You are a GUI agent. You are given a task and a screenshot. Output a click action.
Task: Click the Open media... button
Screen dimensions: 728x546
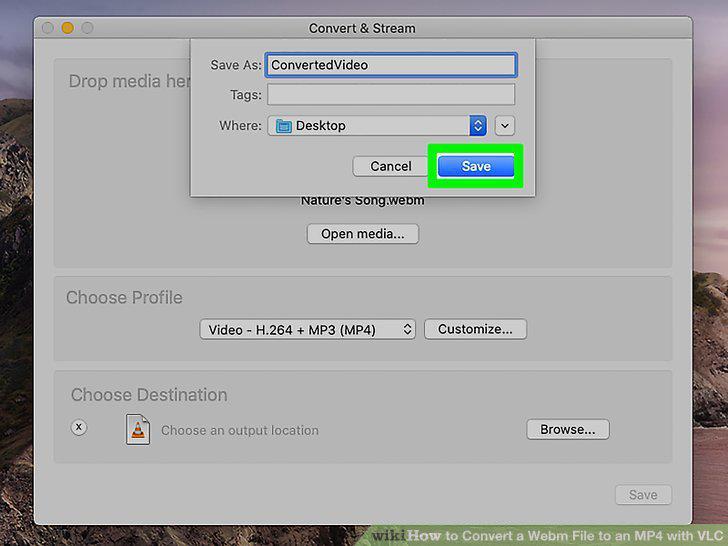tap(363, 234)
